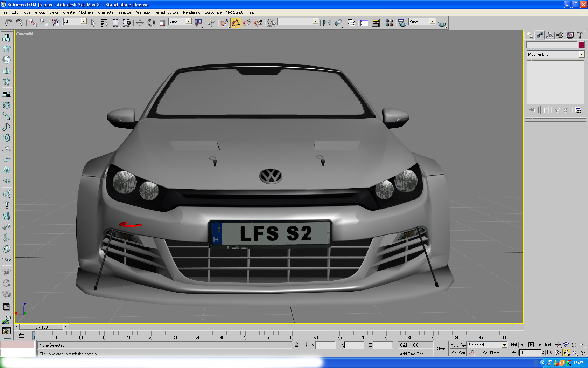Open the Curve Editor
This screenshot has width=588, height=368.
coord(364,23)
